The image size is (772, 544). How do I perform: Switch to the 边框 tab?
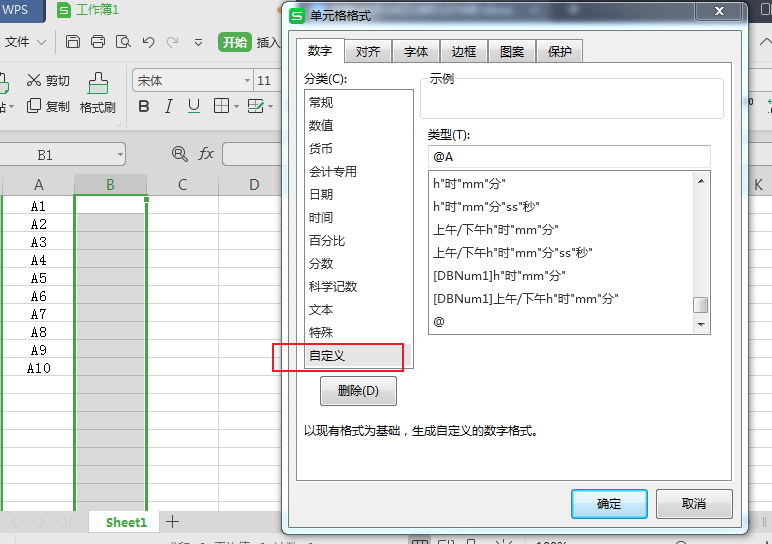click(464, 52)
